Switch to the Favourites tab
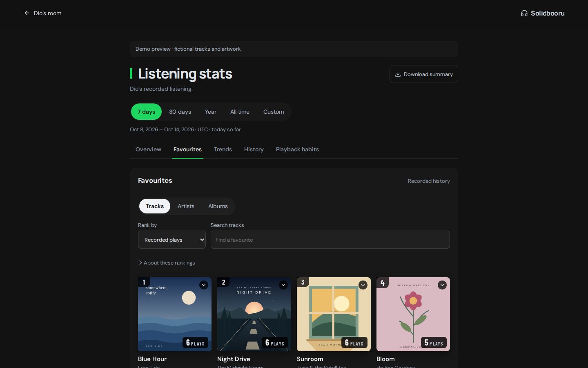The width and height of the screenshot is (588, 368). click(187, 150)
